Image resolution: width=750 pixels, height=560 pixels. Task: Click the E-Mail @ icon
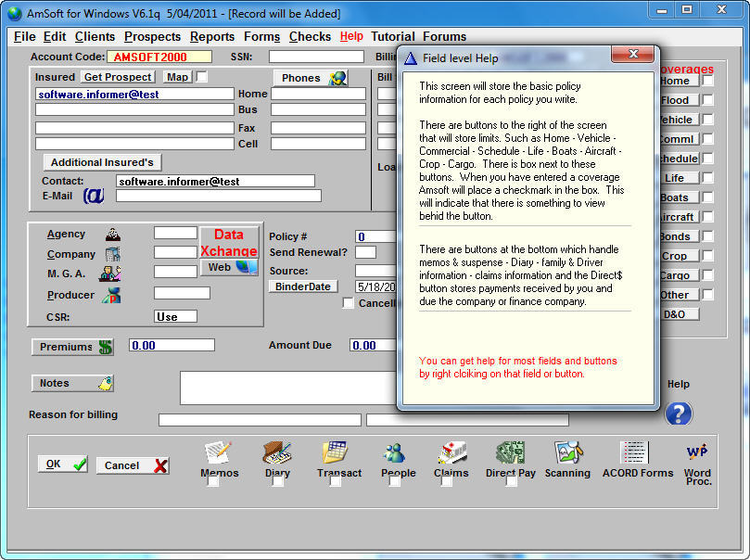click(x=94, y=196)
